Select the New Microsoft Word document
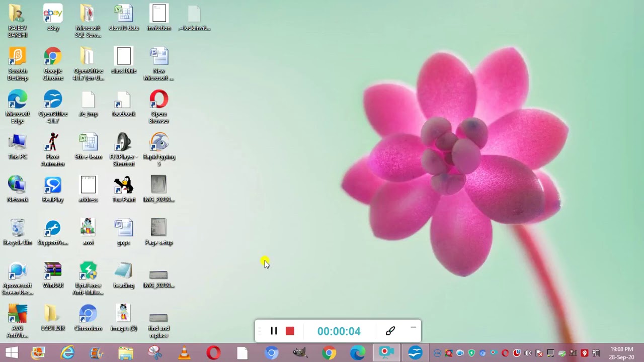 point(159,64)
